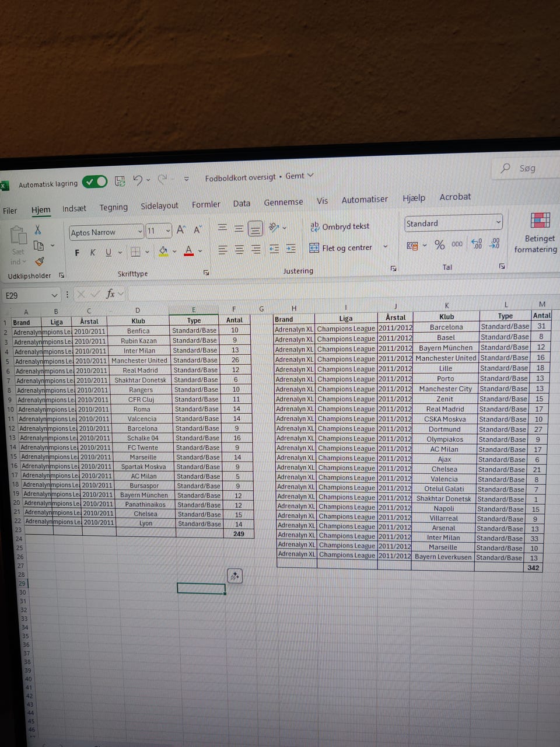Open the Udklipsholder dialog launcher
The height and width of the screenshot is (747, 560).
(61, 275)
